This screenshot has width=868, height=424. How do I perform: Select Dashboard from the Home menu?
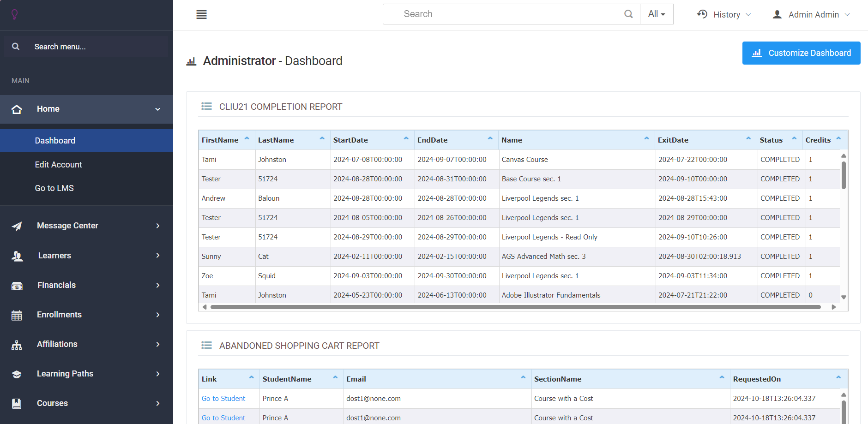(54, 140)
